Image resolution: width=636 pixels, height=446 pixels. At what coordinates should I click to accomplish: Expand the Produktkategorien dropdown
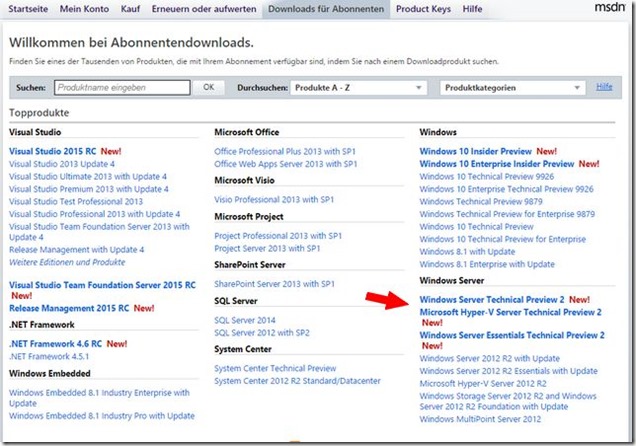coord(513,88)
